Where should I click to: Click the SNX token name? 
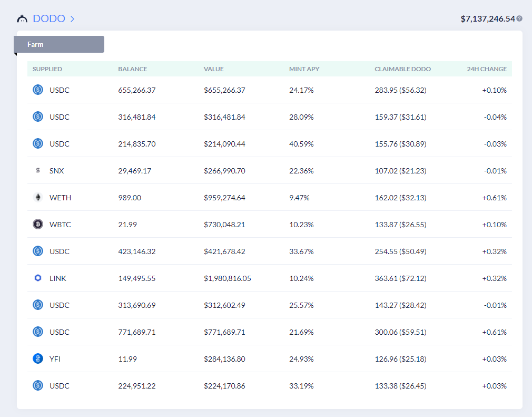pos(57,171)
